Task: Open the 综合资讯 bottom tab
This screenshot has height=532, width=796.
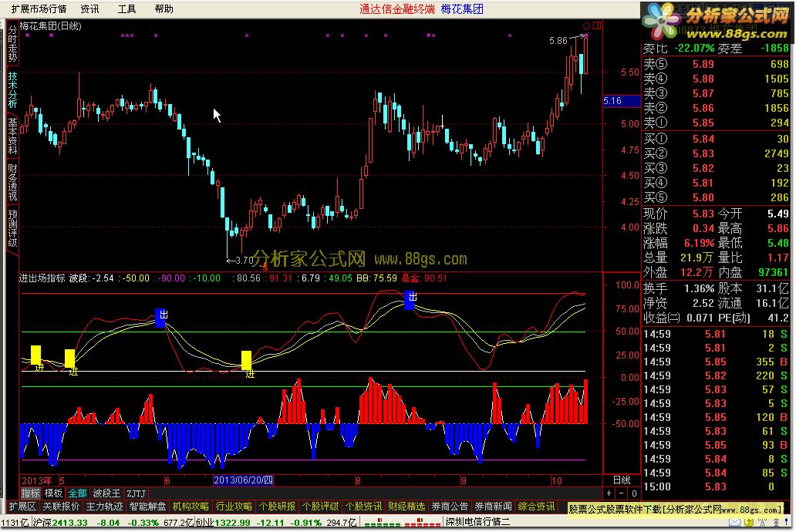Action: (x=536, y=507)
